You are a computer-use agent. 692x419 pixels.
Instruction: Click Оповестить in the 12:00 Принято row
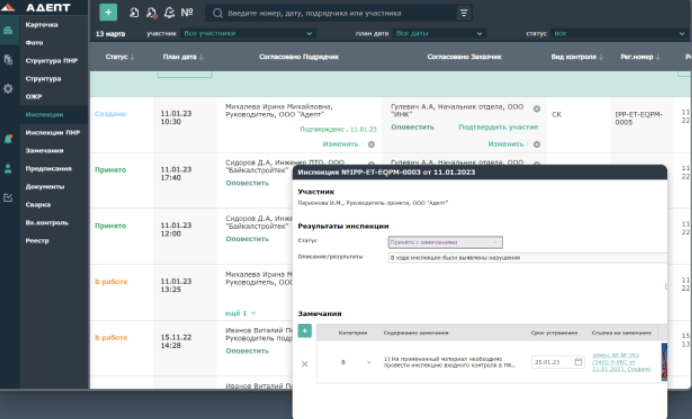[247, 239]
